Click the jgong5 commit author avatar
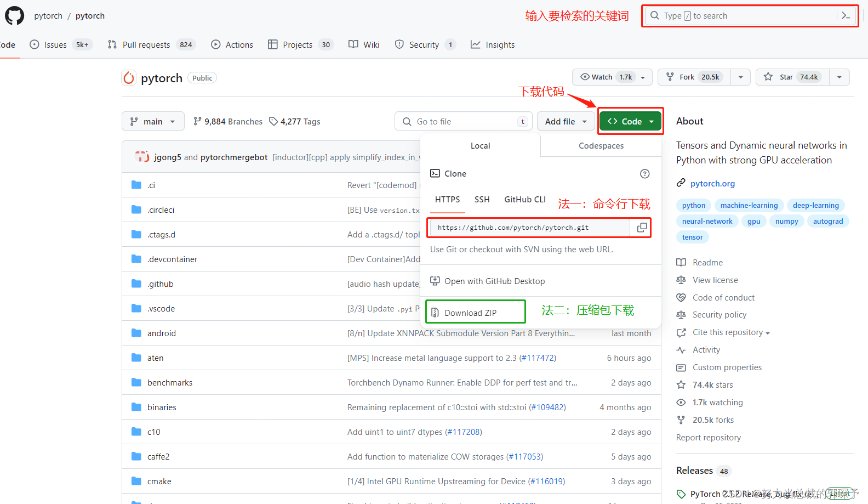Viewport: 868px width, 504px height. pos(142,157)
